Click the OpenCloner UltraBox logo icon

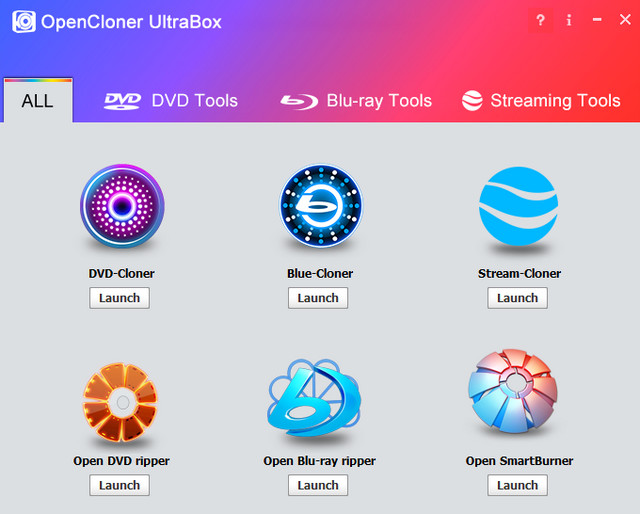[23, 22]
